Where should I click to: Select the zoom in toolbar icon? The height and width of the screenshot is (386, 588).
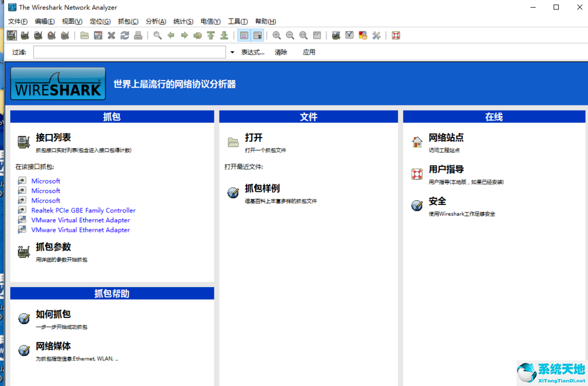(x=276, y=35)
